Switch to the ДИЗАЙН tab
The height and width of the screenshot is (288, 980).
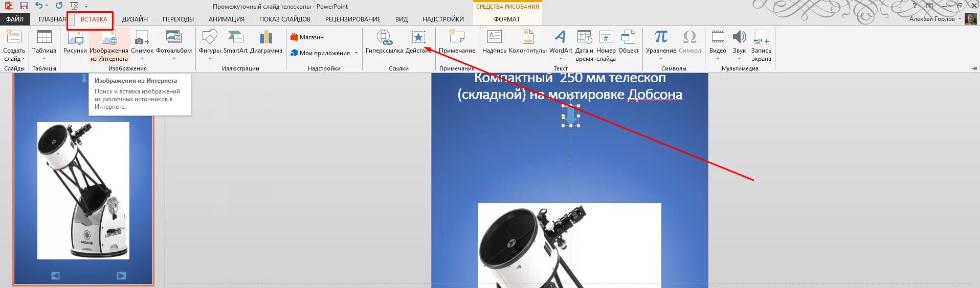click(x=135, y=19)
